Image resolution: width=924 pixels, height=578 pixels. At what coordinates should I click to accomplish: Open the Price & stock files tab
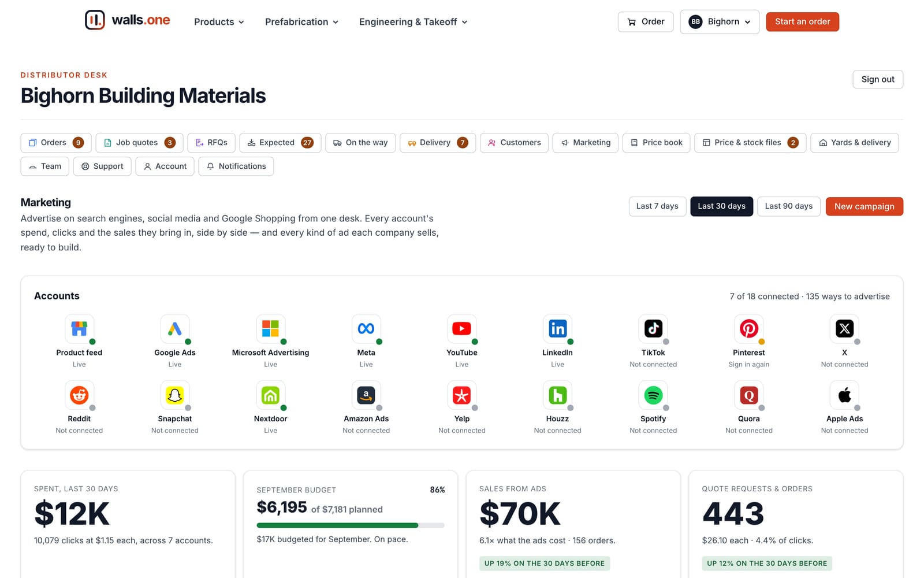(x=750, y=143)
